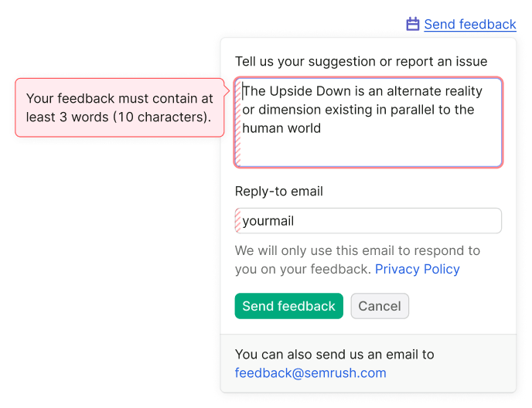
Task: Click the "You can also send us" footer text
Action: pyautogui.click(x=335, y=355)
